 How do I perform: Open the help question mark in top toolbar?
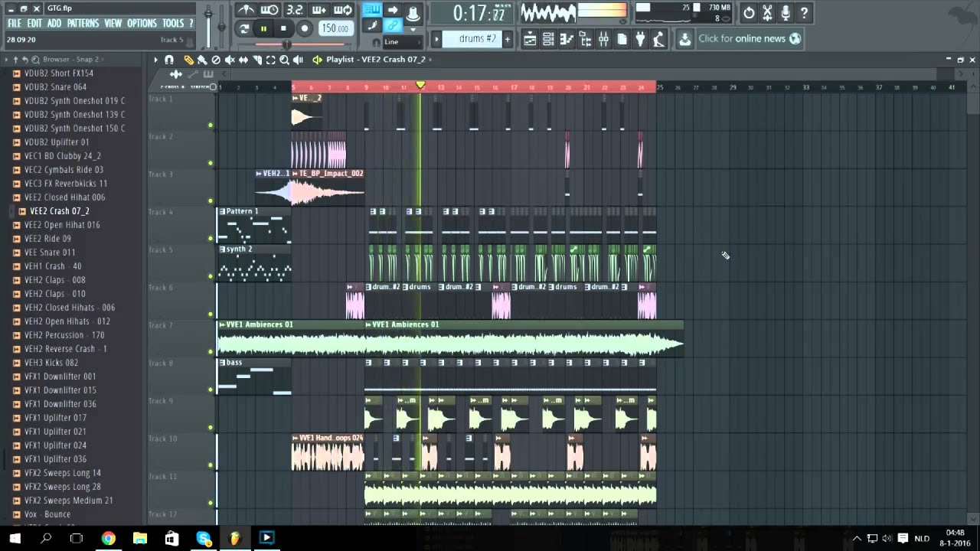804,12
